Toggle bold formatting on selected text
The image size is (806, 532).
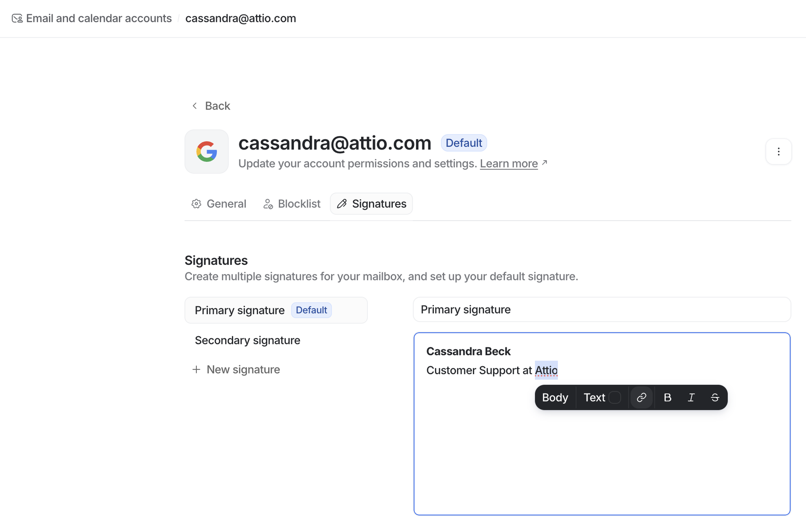(667, 397)
